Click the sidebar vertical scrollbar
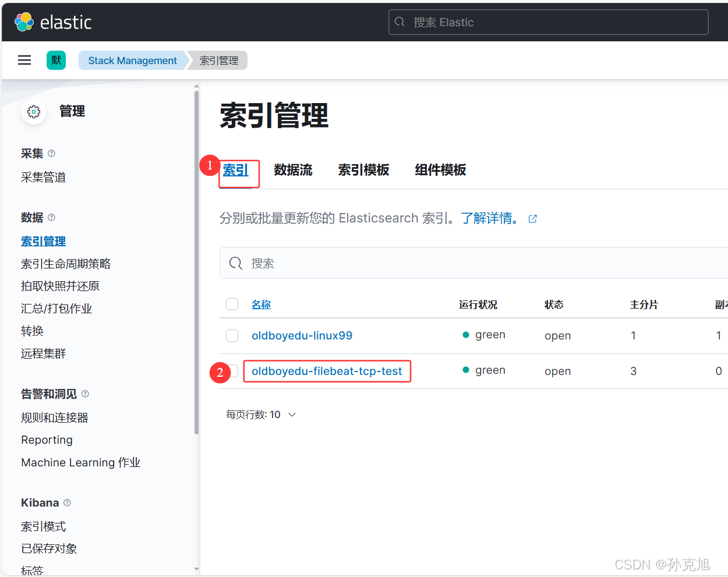The width and height of the screenshot is (728, 577). pyautogui.click(x=196, y=262)
